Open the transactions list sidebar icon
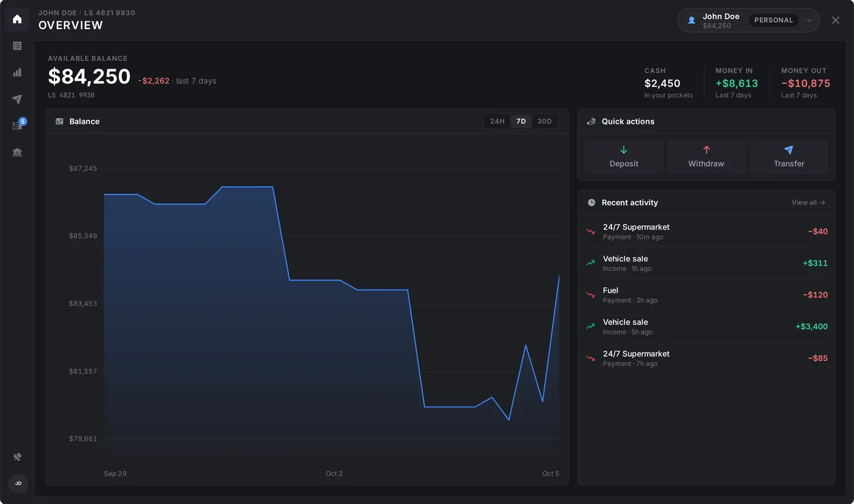 coord(17,46)
